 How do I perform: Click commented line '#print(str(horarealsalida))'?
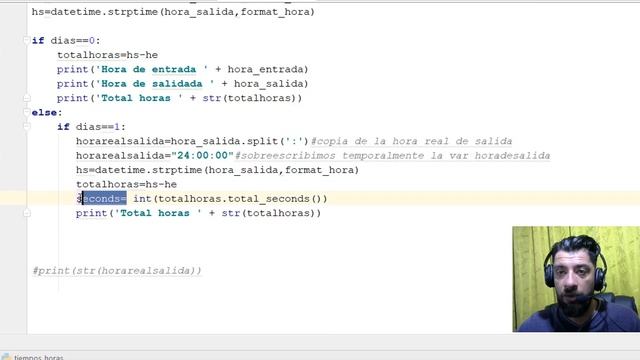pos(117,271)
